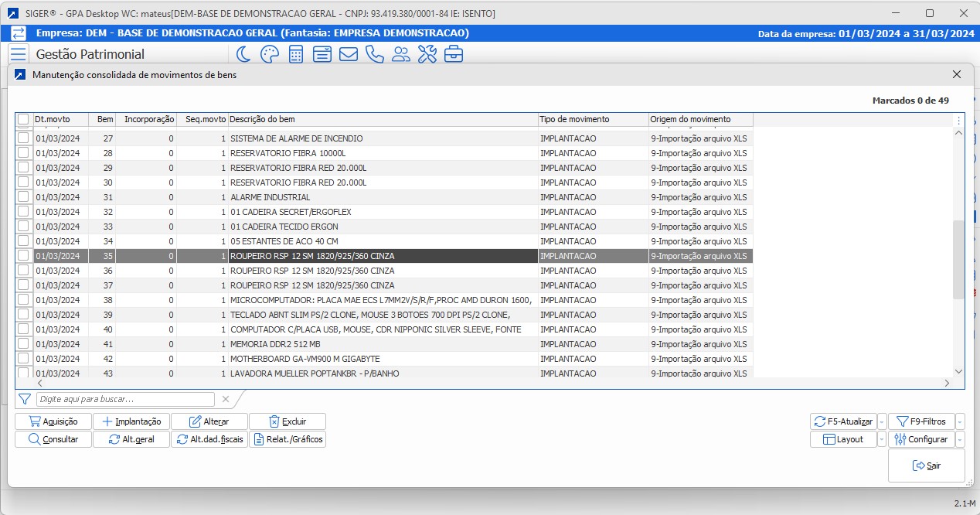Open the dropdown arrow beside F9-Filtros
The height and width of the screenshot is (515, 980).
pyautogui.click(x=960, y=422)
